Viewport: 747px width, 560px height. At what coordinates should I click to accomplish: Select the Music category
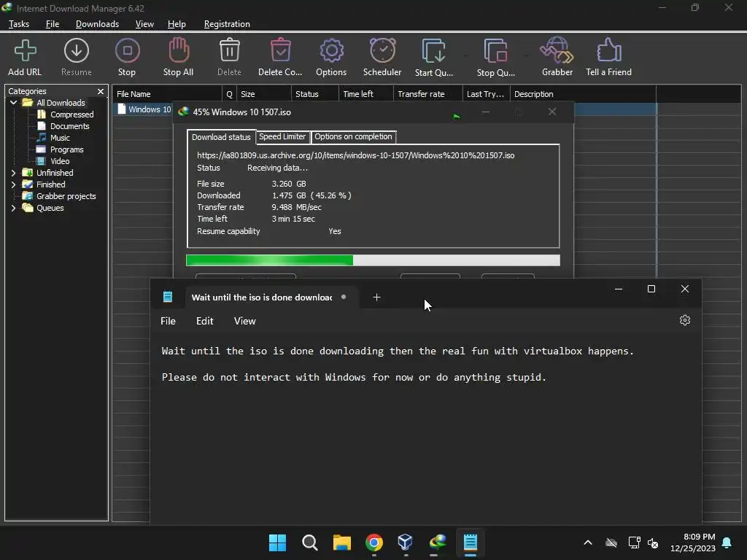tap(60, 138)
